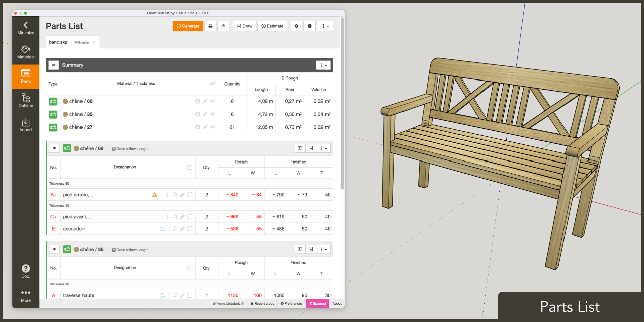Open www.lairdubois.fr link
Screen dimensions: 644x322
pyautogui.click(x=228, y=304)
